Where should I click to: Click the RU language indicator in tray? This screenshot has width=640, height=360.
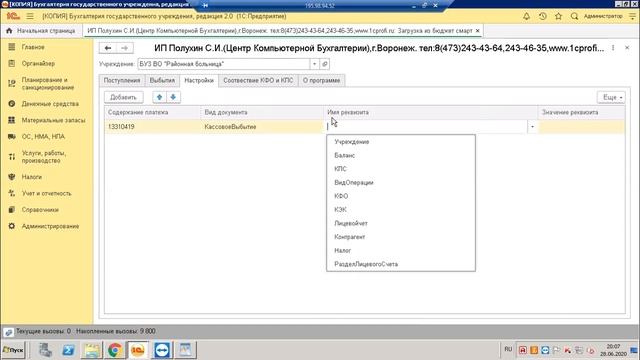(508, 349)
